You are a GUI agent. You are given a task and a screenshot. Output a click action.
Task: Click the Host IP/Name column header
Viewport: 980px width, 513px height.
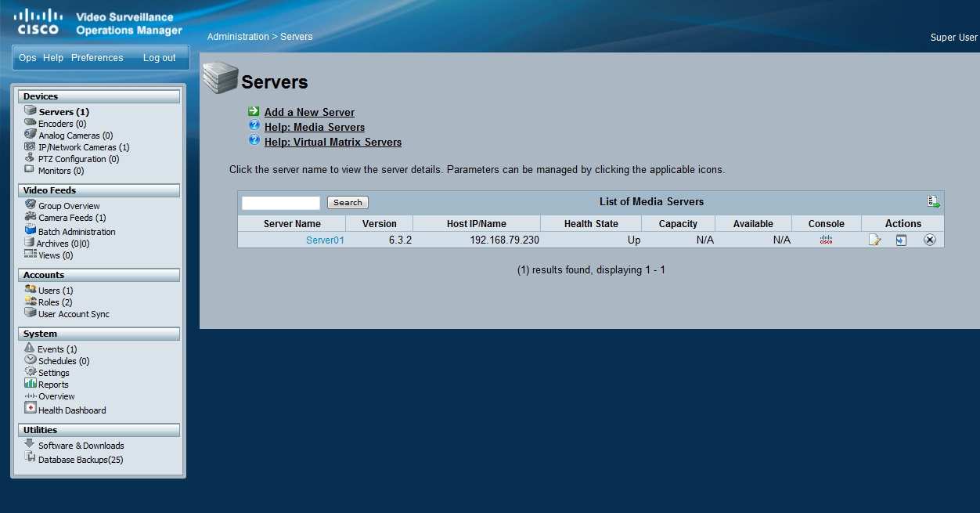coord(477,224)
